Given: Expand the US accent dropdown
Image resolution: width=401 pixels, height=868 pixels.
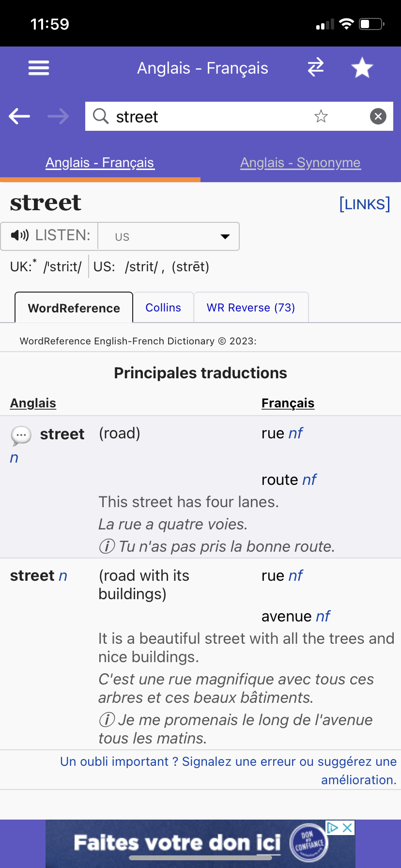Looking at the screenshot, I should tap(169, 236).
